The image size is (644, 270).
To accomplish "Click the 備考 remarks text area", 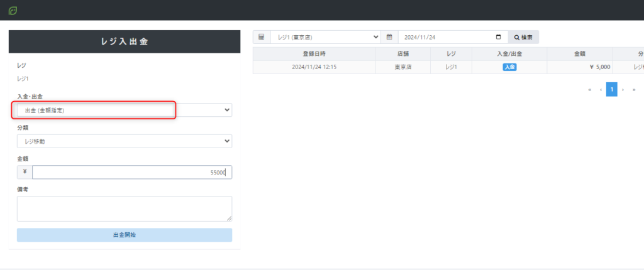I will click(x=125, y=209).
